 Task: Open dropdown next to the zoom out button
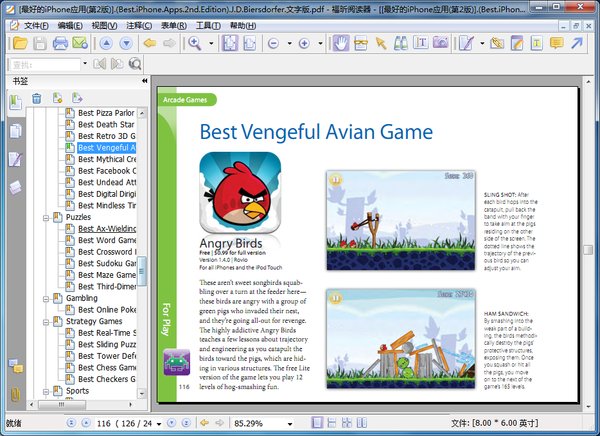click(289, 43)
